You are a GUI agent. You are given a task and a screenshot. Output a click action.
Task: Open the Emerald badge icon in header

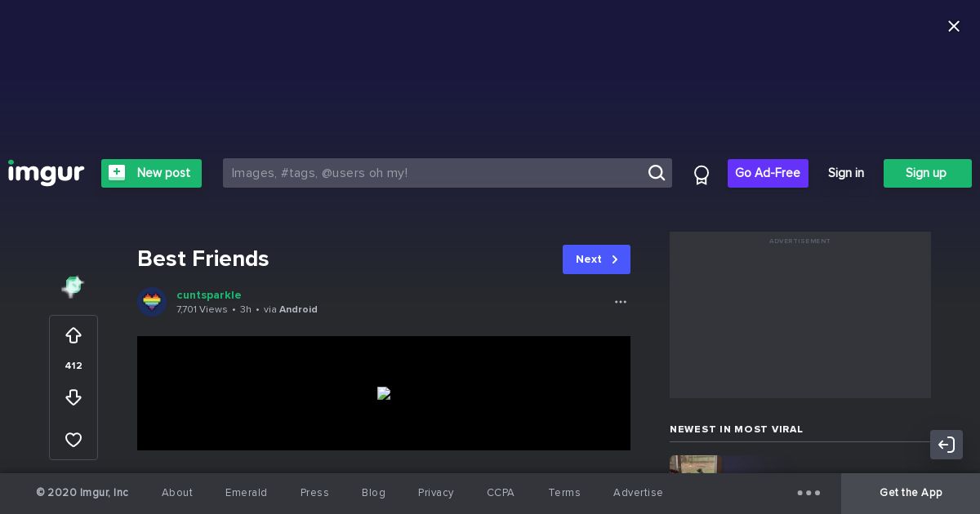(701, 175)
